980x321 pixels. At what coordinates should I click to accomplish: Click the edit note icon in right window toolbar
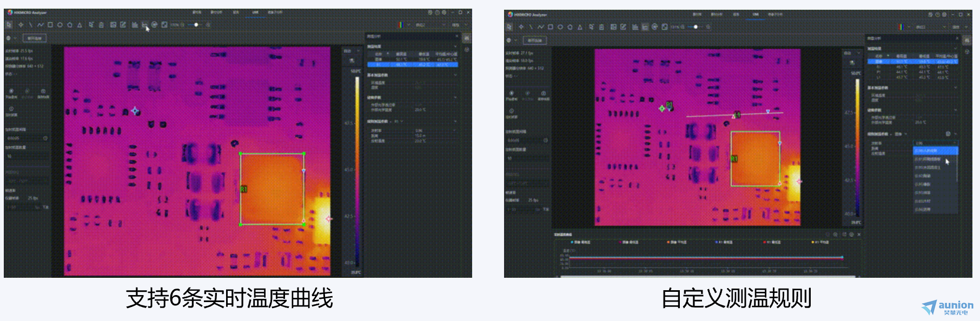pos(623,26)
